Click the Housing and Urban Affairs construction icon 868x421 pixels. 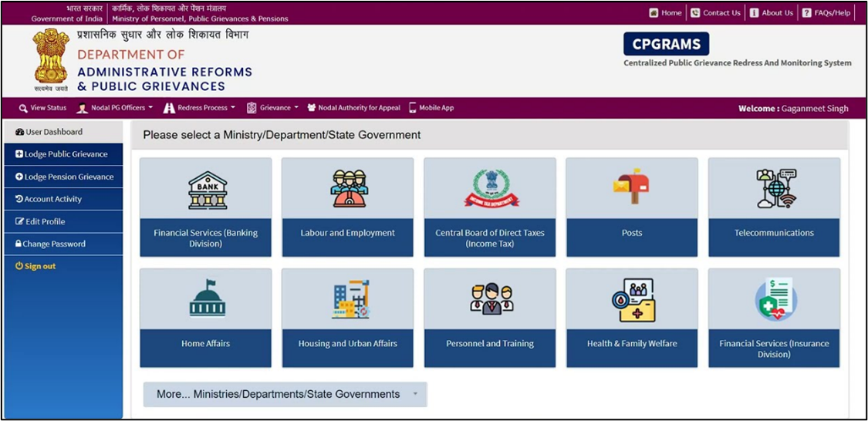(x=351, y=299)
